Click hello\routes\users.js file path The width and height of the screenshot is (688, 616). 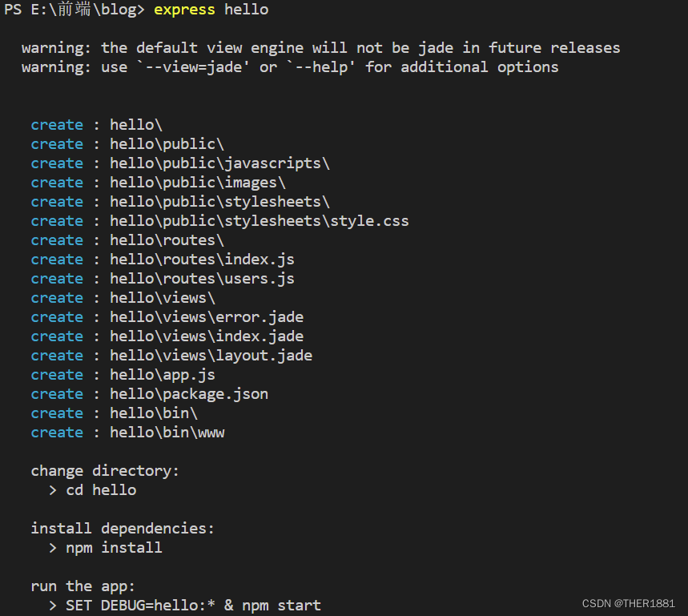202,279
